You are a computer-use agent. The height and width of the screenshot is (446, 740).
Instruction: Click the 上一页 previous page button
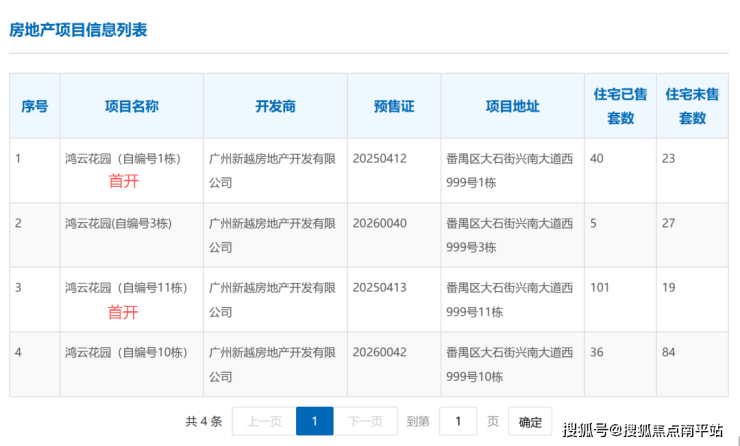pos(263,421)
